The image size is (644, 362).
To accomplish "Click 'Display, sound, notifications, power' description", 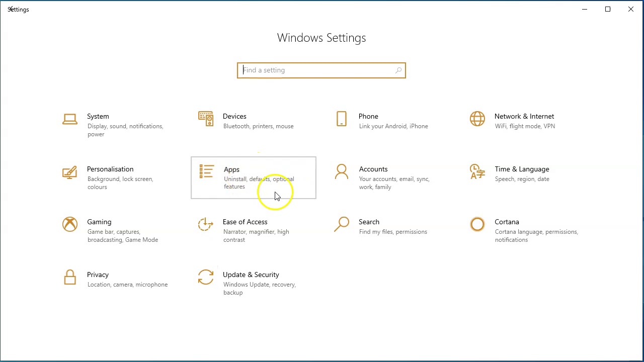I will click(x=125, y=130).
